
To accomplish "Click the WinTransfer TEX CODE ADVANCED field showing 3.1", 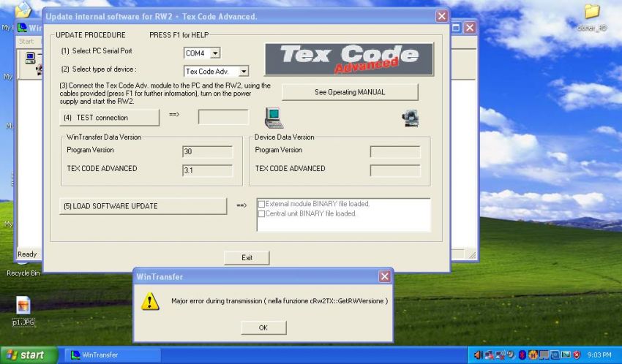I will (208, 170).
